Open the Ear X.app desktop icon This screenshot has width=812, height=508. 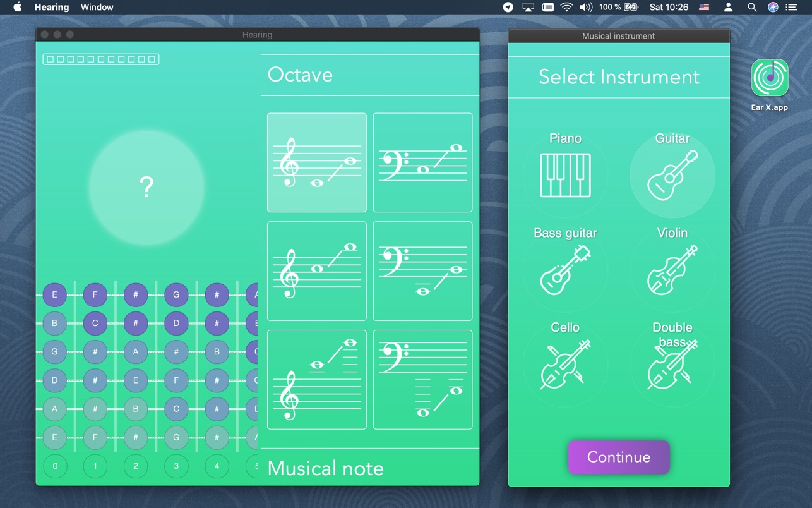[x=770, y=78]
